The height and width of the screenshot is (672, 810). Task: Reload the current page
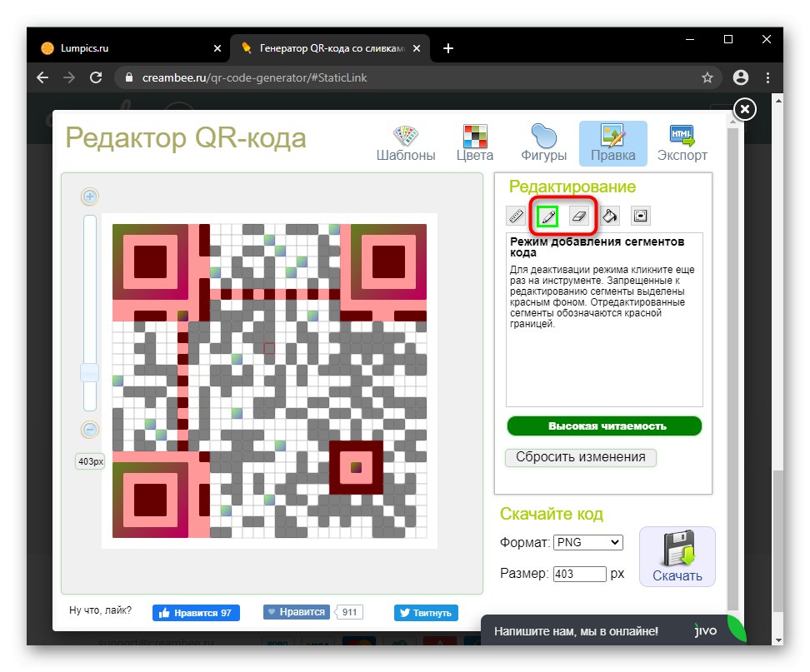pos(96,78)
